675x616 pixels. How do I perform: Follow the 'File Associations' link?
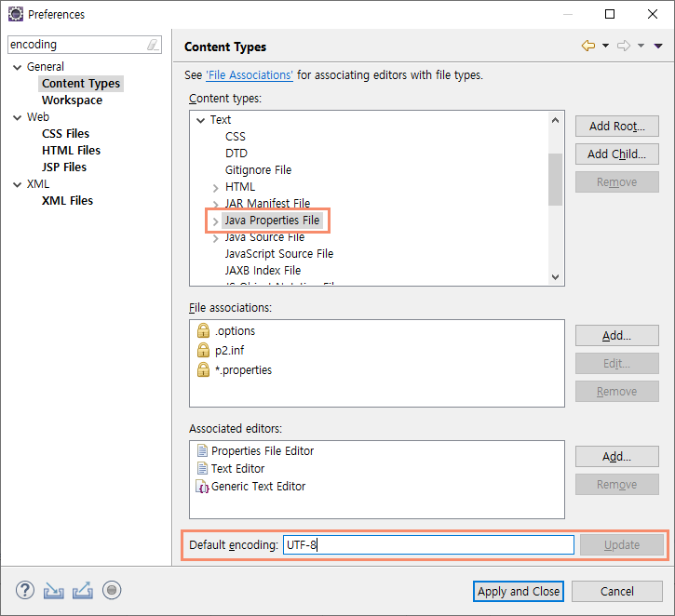pos(250,75)
